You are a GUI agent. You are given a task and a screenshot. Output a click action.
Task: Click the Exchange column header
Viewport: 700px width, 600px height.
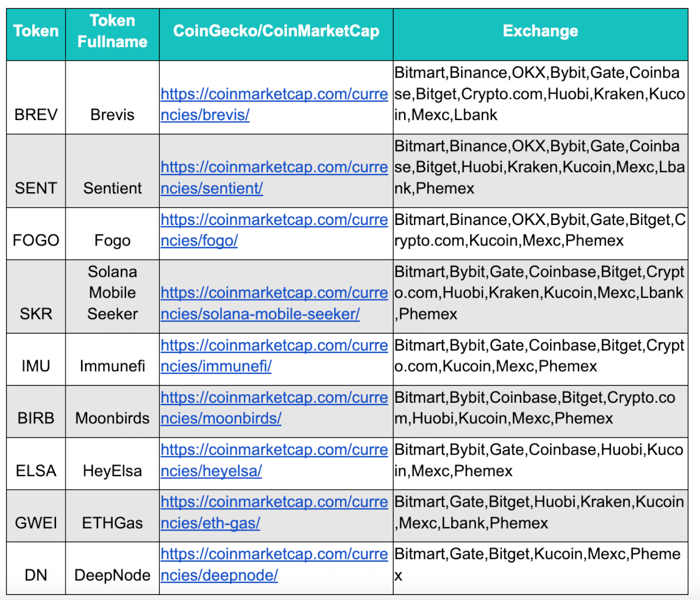tap(540, 31)
